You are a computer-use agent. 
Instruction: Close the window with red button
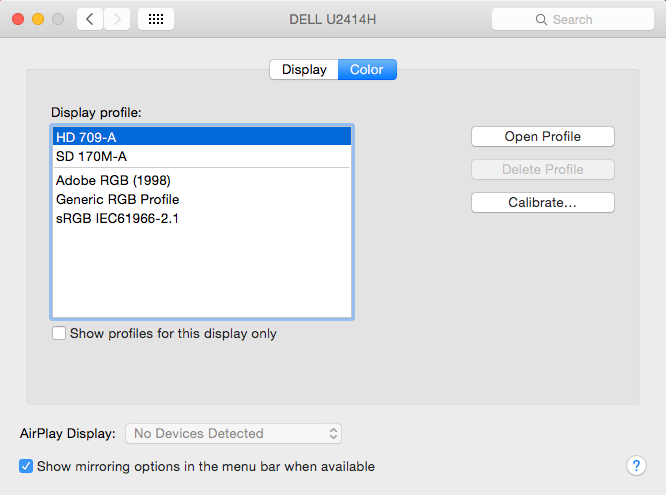[18, 19]
